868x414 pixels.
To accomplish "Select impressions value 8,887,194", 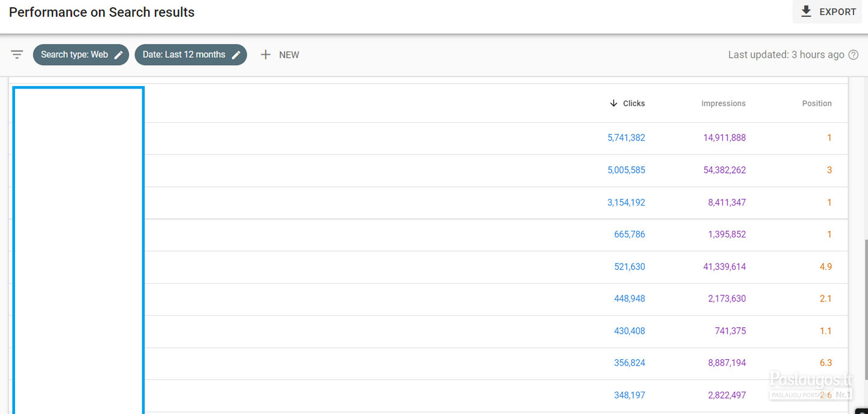I will click(x=727, y=363).
